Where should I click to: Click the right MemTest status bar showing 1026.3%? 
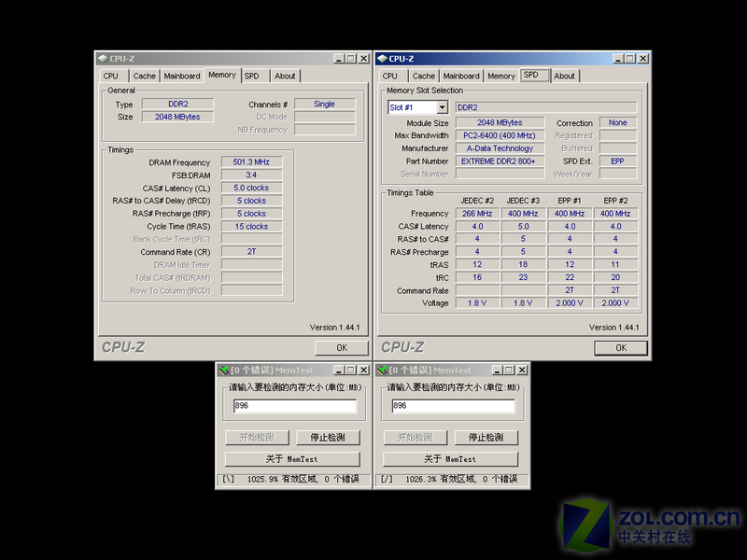point(451,479)
